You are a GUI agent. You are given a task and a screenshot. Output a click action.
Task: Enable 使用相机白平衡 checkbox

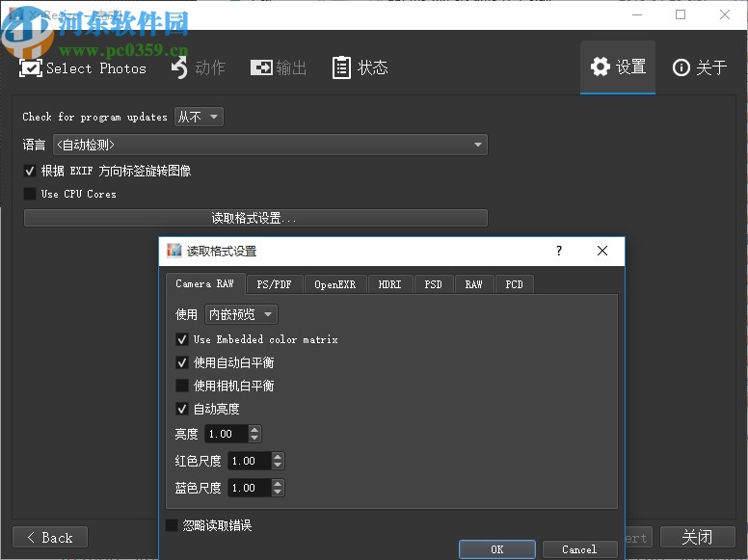coord(182,386)
